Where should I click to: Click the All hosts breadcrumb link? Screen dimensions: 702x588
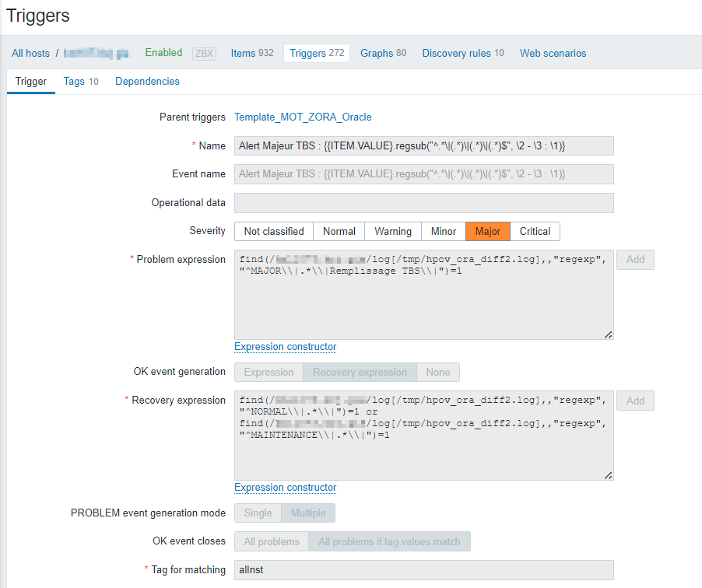(30, 54)
